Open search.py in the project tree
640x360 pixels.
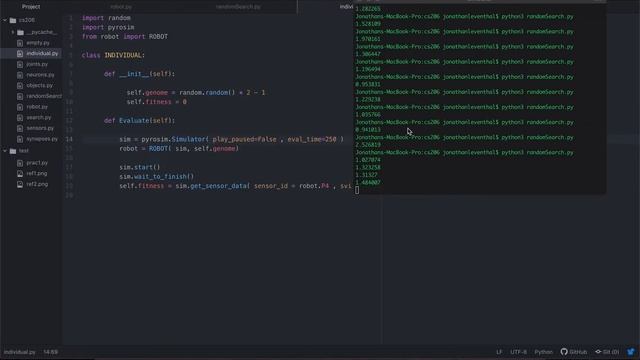click(39, 117)
